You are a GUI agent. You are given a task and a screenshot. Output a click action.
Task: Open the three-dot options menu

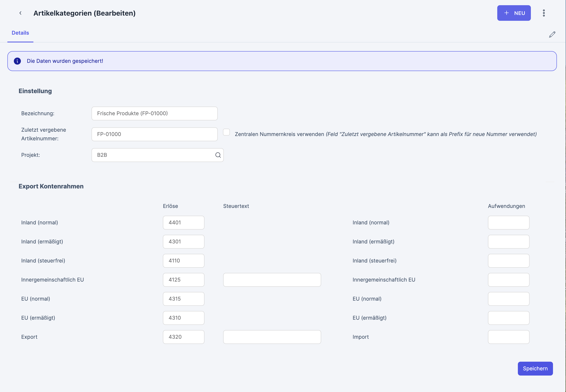click(x=544, y=13)
